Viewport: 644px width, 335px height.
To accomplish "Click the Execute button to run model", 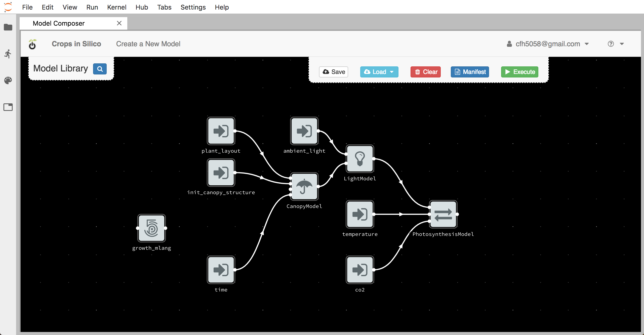I will click(x=520, y=71).
